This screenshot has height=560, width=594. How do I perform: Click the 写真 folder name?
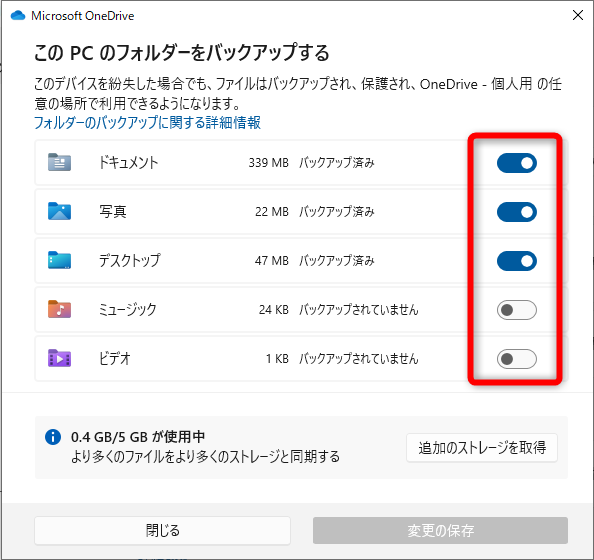pyautogui.click(x=113, y=211)
